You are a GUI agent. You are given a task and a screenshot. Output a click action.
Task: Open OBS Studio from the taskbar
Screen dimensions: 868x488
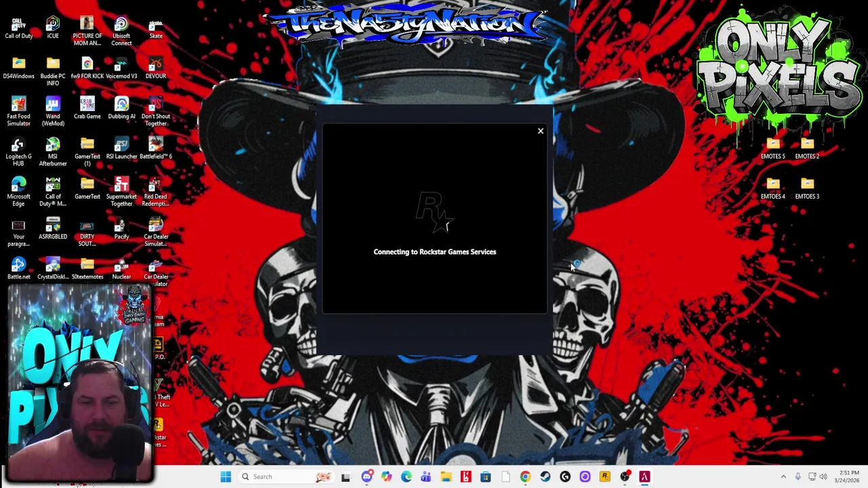625,476
